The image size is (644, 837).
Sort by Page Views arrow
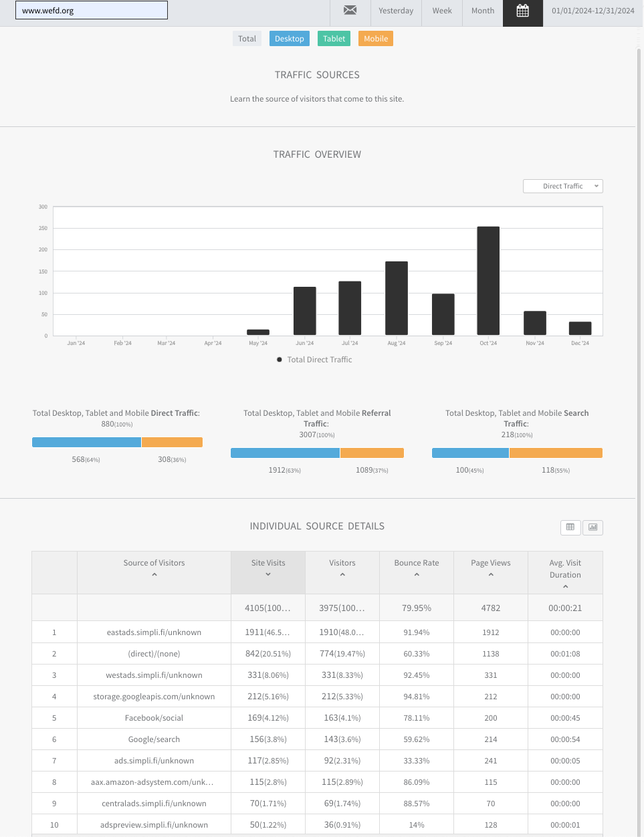click(x=491, y=574)
